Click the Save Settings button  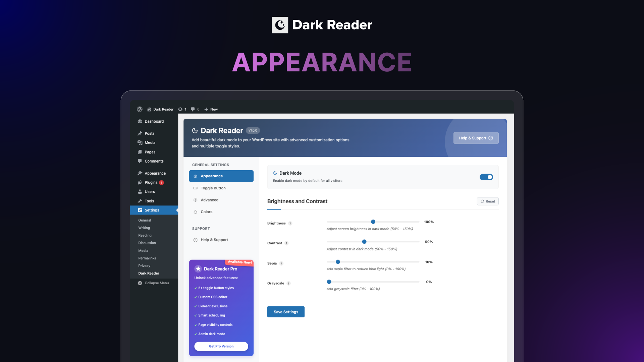click(286, 312)
